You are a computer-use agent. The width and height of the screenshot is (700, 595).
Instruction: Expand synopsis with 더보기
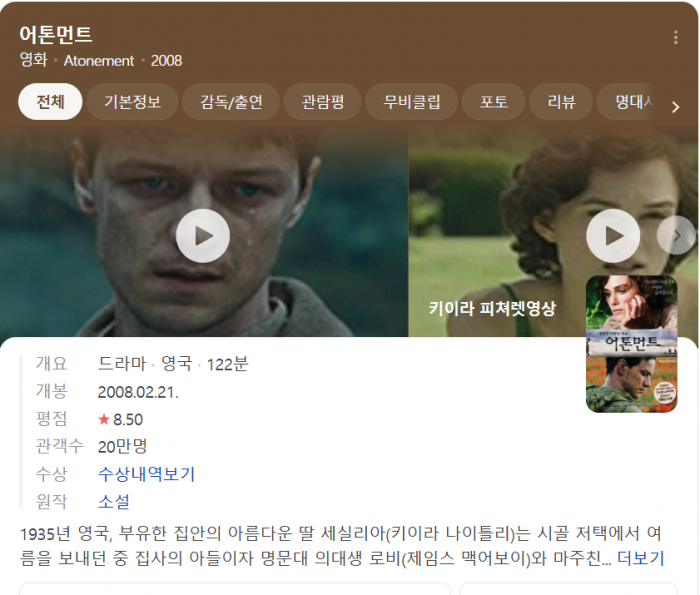[641, 558]
